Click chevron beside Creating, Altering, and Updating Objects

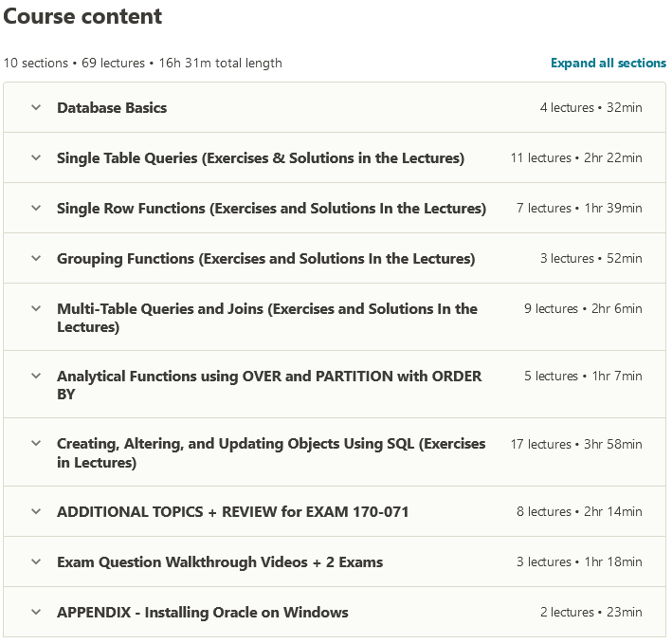36,444
